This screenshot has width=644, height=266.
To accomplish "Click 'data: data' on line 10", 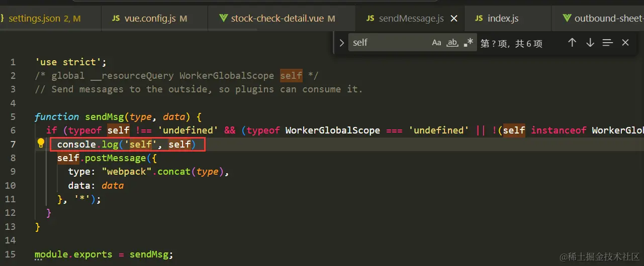I will (x=96, y=186).
